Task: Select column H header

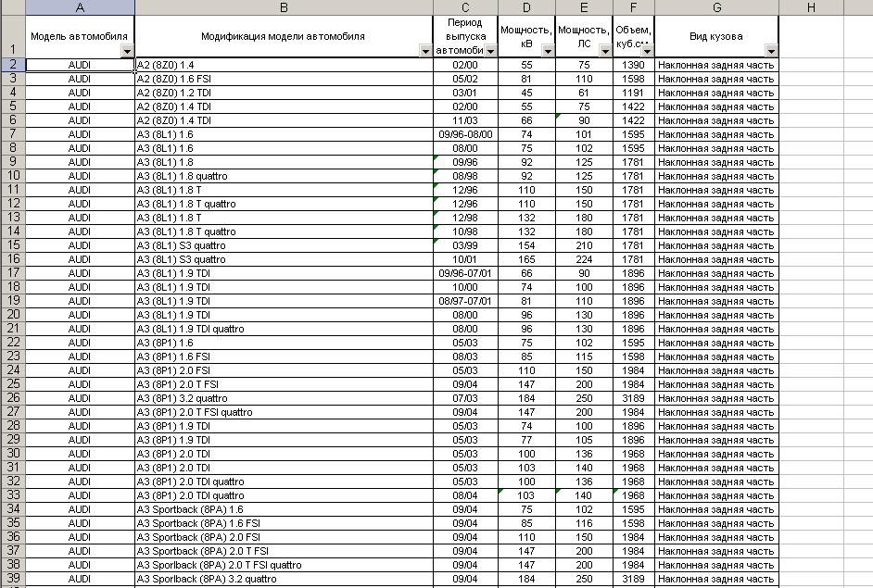Action: pyautogui.click(x=811, y=7)
